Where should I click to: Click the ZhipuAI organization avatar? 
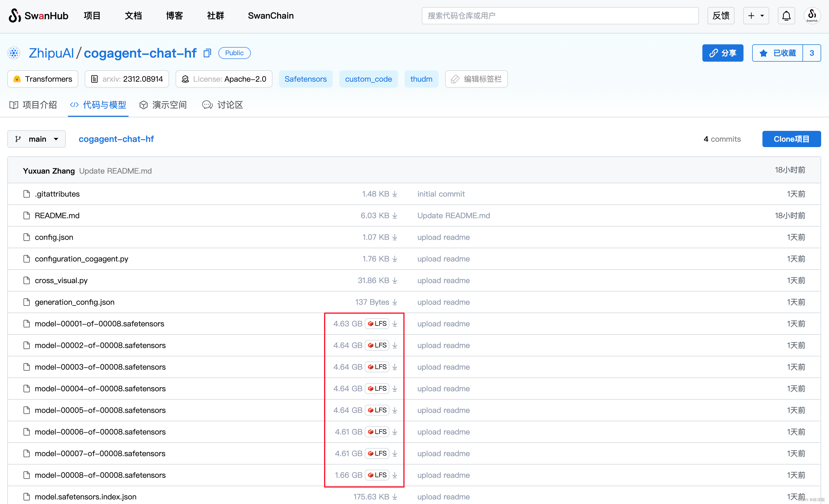[x=14, y=53]
